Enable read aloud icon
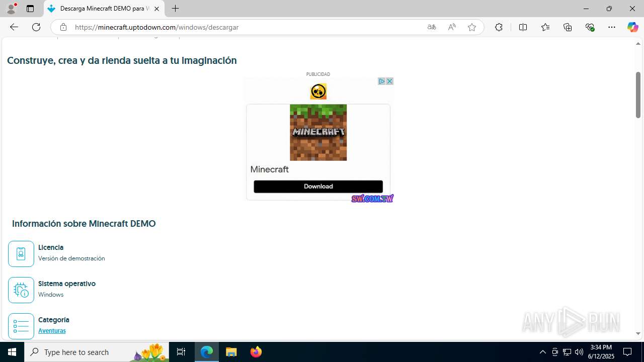Viewport: 644px width, 362px height. point(451,27)
